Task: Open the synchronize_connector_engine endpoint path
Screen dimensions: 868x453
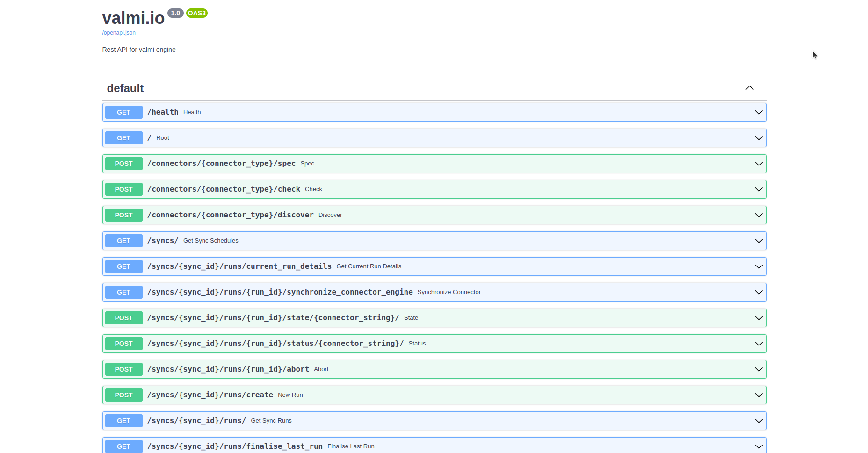Action: click(280, 292)
